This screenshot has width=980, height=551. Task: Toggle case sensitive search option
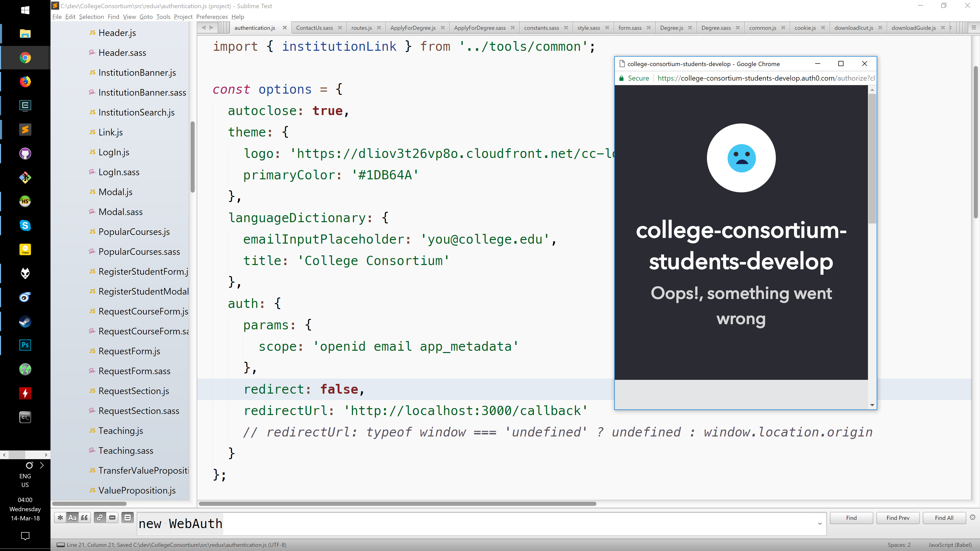click(x=72, y=518)
